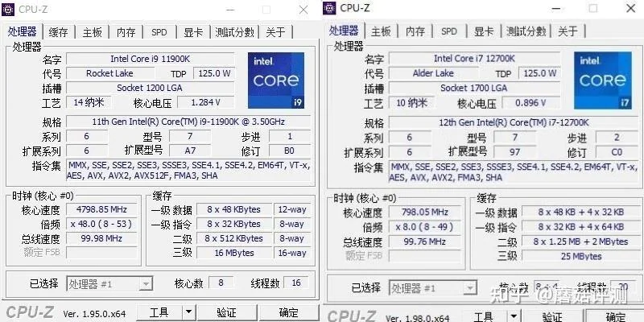644x322 pixels.
Task: Click 确定 button in version 1.95.0 window
Action: coord(288,312)
